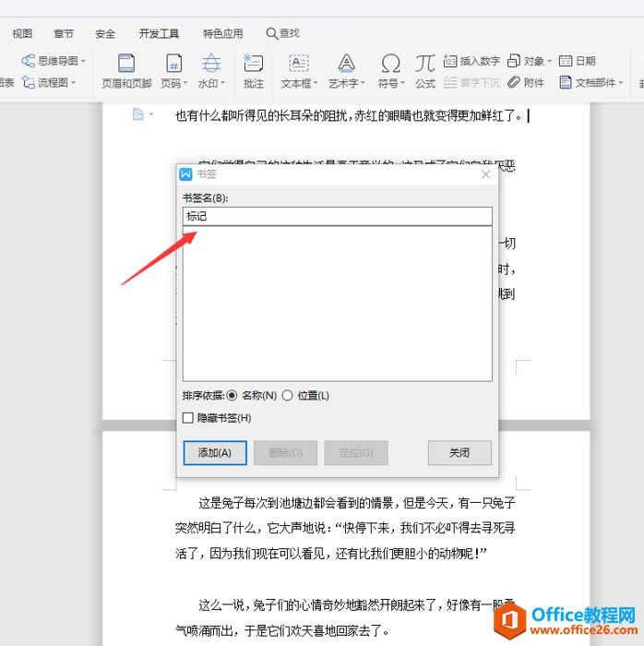644x646 pixels.
Task: Click the 插入数字 insert number button
Action: 471,61
